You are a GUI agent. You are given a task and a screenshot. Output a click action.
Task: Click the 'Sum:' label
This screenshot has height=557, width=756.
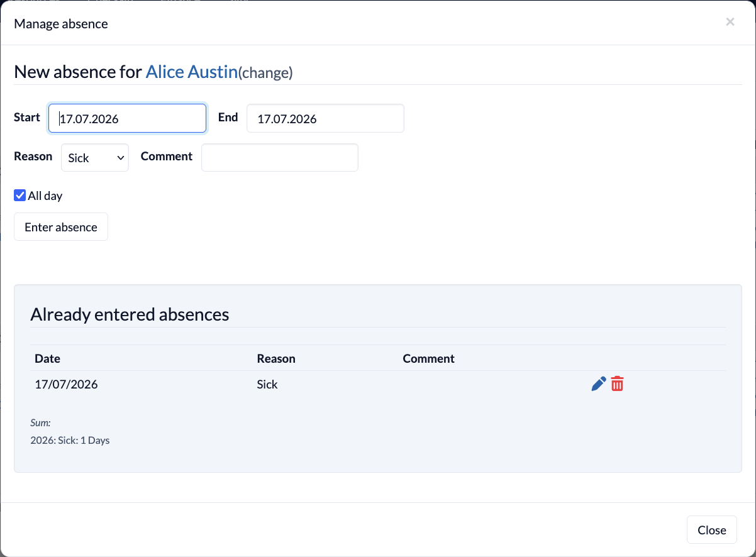tap(40, 423)
